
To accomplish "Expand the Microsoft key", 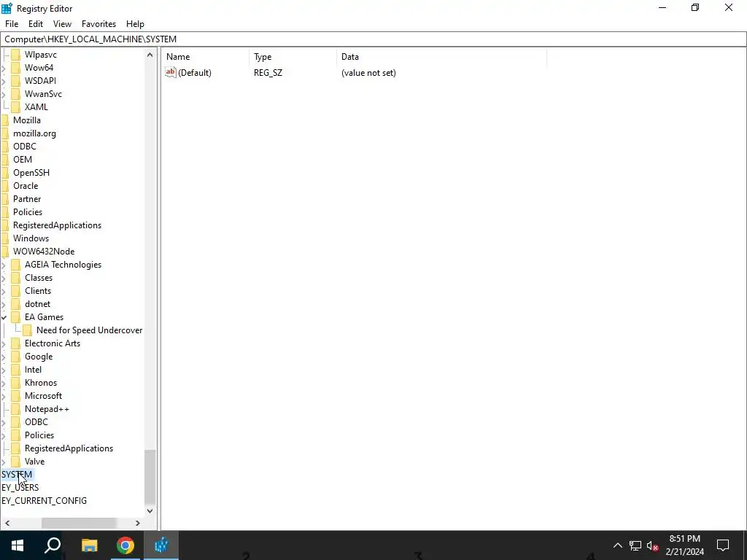I will tap(4, 396).
